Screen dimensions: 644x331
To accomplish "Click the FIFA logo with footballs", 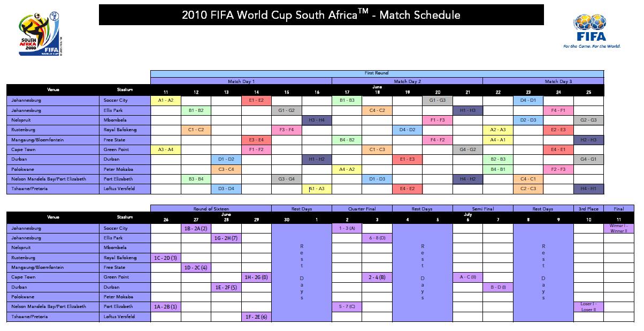I will [x=591, y=31].
